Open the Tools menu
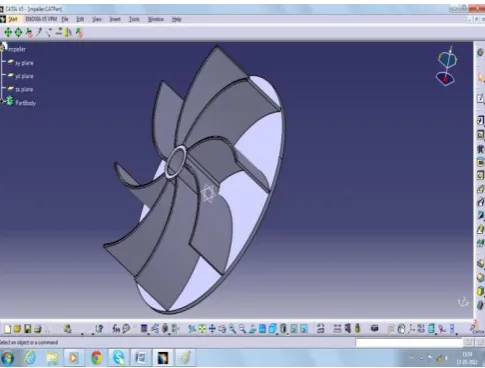The width and height of the screenshot is (485, 368). point(134,19)
